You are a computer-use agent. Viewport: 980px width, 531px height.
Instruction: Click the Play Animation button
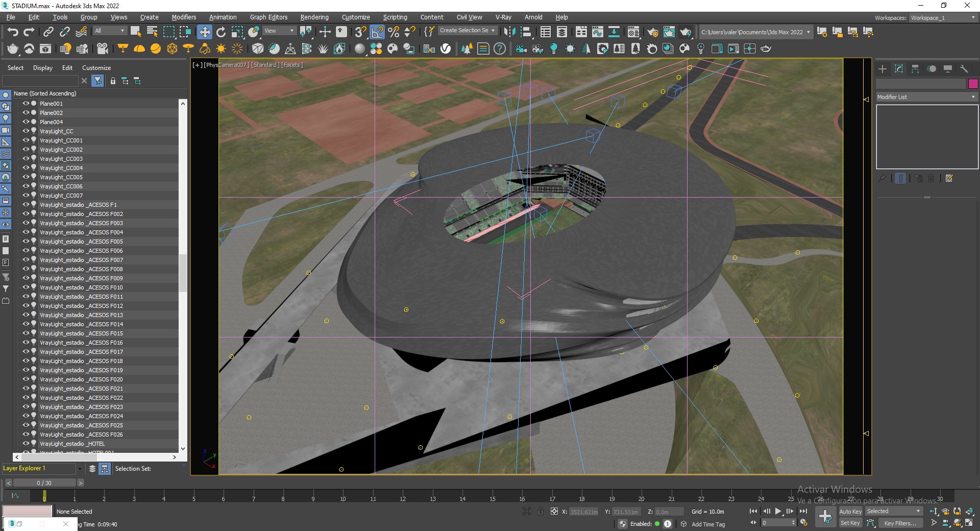click(x=778, y=511)
